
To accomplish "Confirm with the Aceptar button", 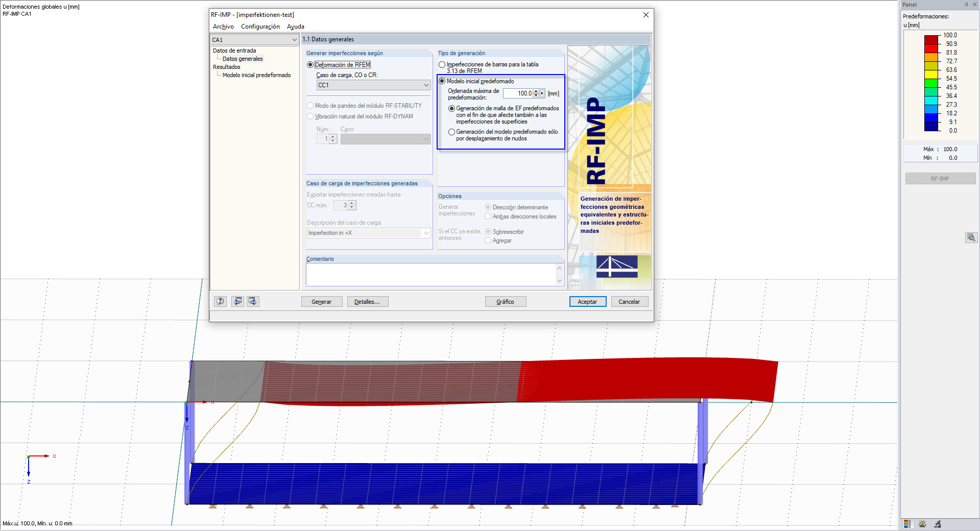I will click(x=588, y=302).
